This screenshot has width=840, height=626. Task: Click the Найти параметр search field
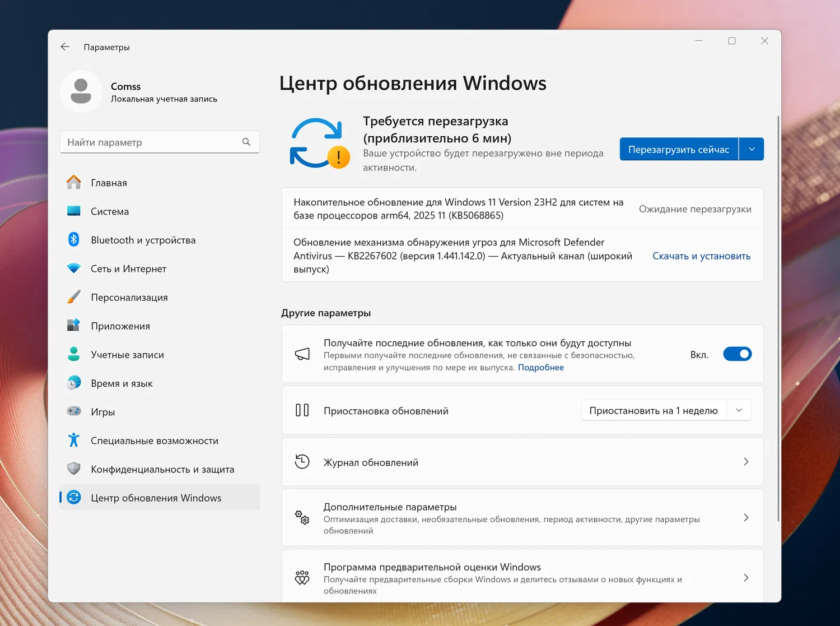pyautogui.click(x=160, y=142)
